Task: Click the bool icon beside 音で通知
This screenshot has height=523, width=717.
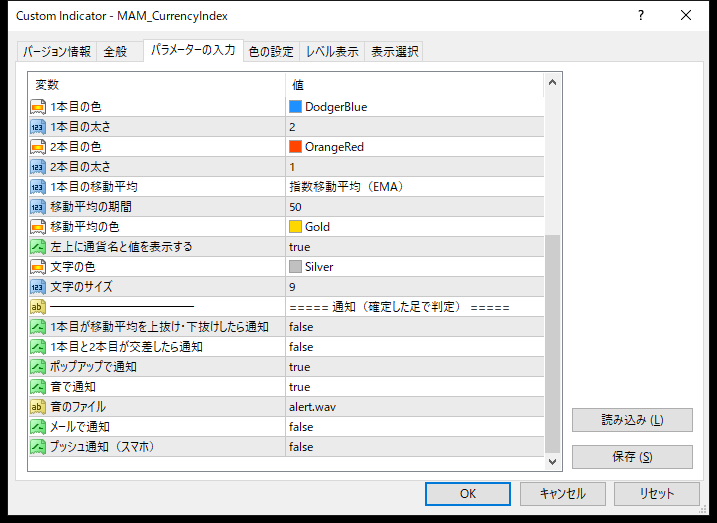Action: [x=38, y=387]
